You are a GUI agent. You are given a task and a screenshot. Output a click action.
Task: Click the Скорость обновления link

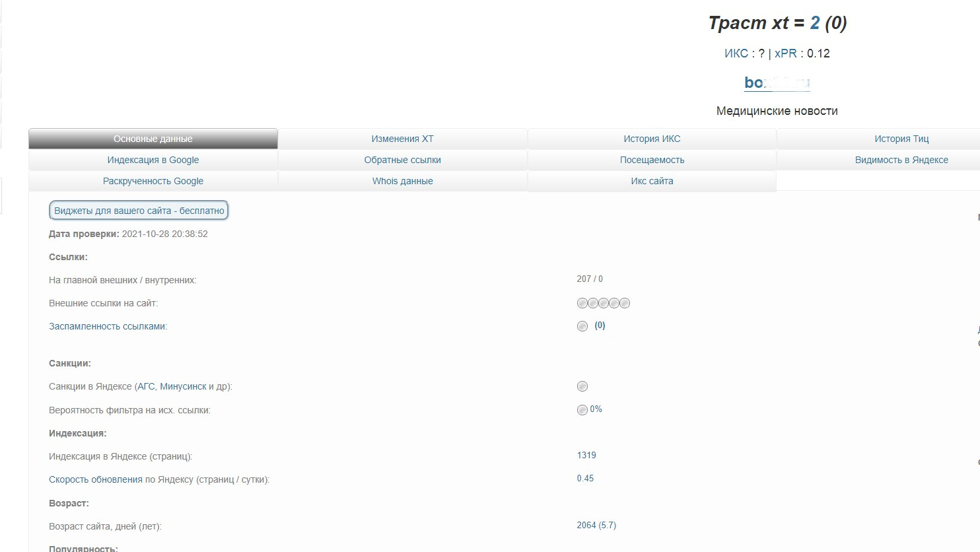96,479
